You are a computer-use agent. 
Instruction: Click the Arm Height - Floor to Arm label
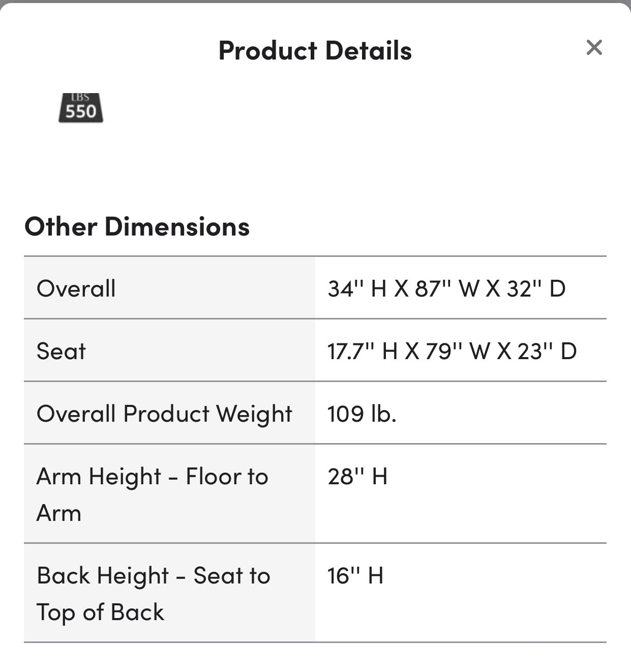(152, 494)
